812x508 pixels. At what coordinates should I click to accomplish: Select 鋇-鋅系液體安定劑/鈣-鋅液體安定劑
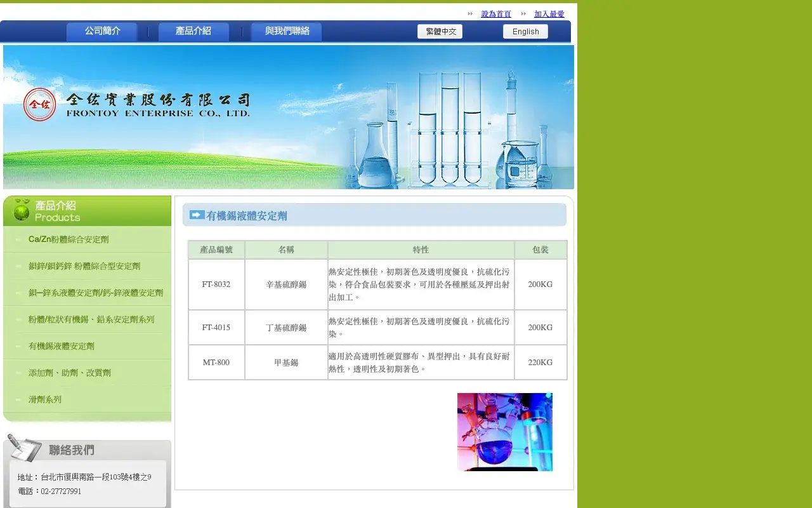pyautogui.click(x=96, y=293)
